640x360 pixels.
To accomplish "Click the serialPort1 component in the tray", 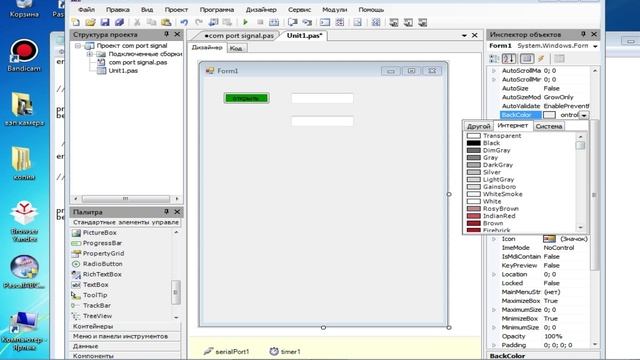I will click(x=227, y=351).
